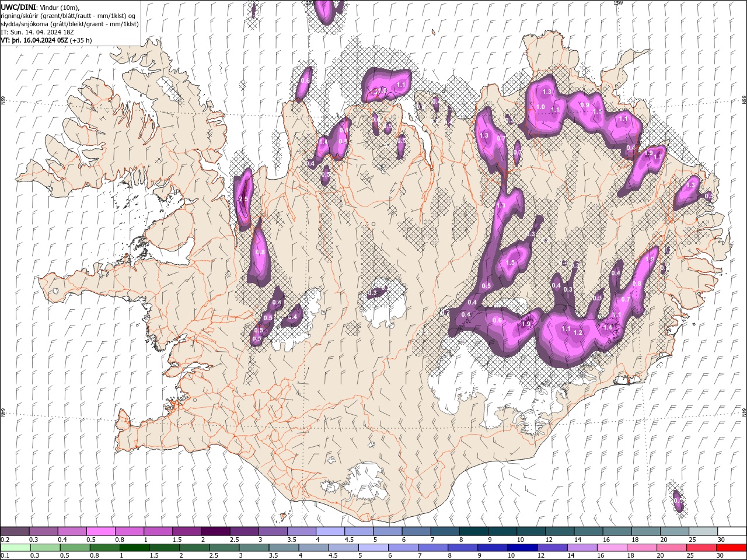Click the 'UWC/DINI' title text
747x560 pixels.
tap(17, 6)
